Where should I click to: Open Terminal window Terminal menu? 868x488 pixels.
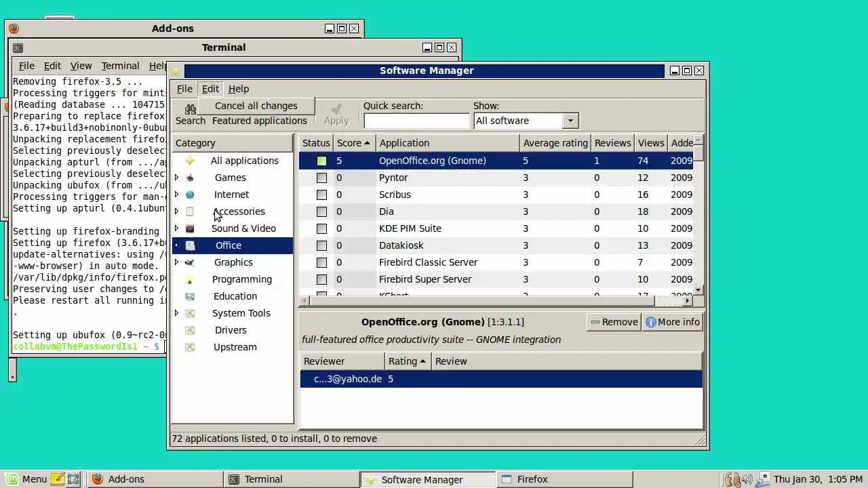point(120,66)
